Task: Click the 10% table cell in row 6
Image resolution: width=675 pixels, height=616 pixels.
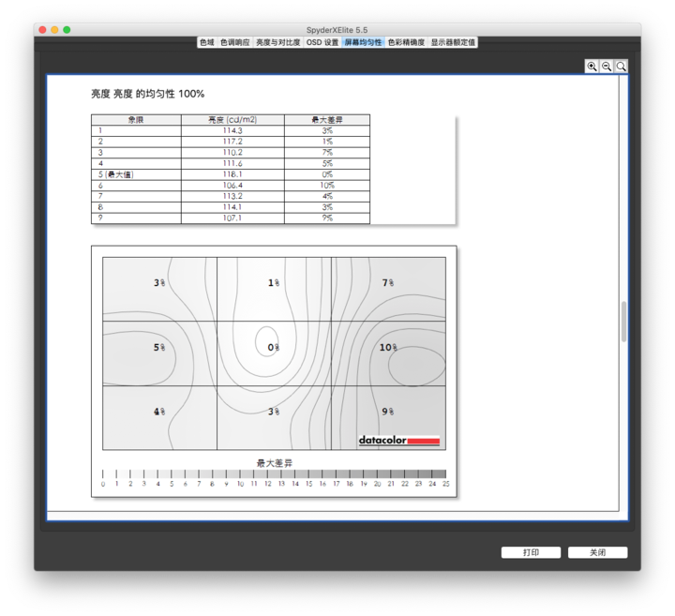Action: click(327, 185)
